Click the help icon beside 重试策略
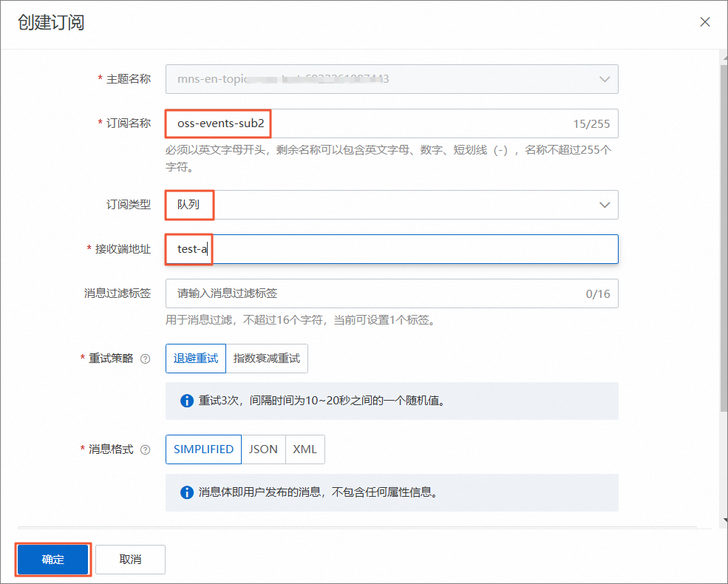Screen dimensions: 728x584 point(146,359)
